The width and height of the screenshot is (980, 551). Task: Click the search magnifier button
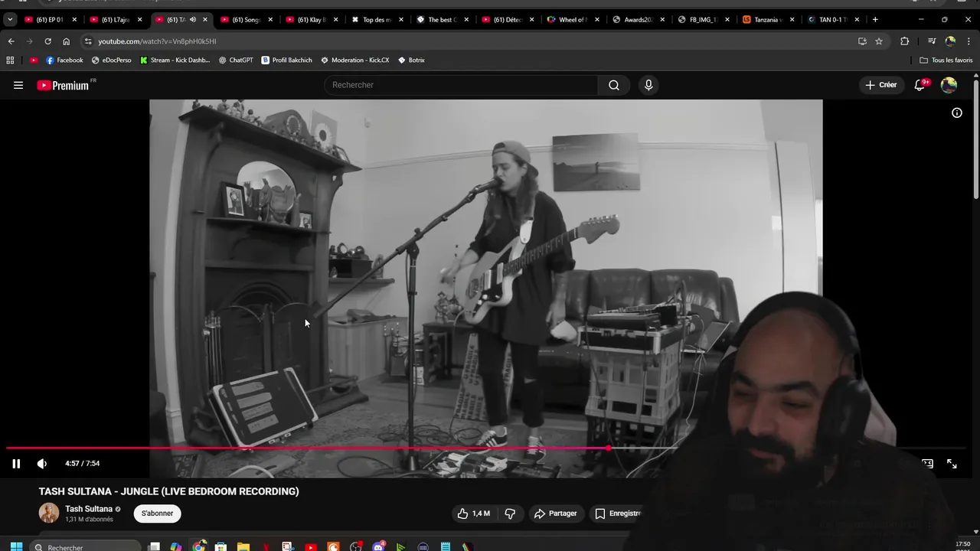pyautogui.click(x=614, y=85)
